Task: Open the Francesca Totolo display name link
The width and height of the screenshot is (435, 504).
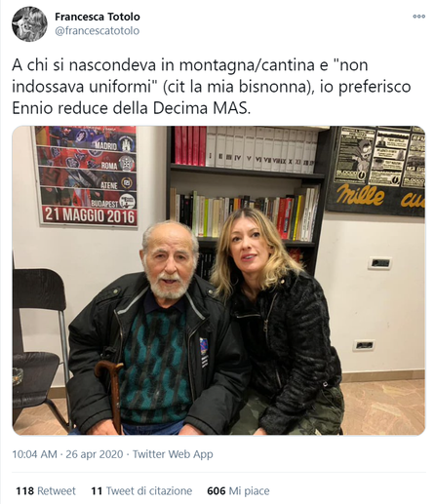Action: 98,17
